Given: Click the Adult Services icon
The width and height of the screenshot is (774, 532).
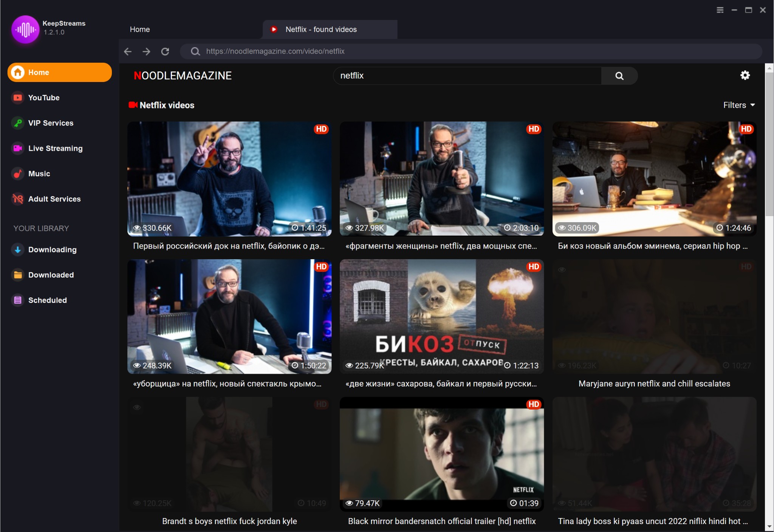Looking at the screenshot, I should pos(17,199).
